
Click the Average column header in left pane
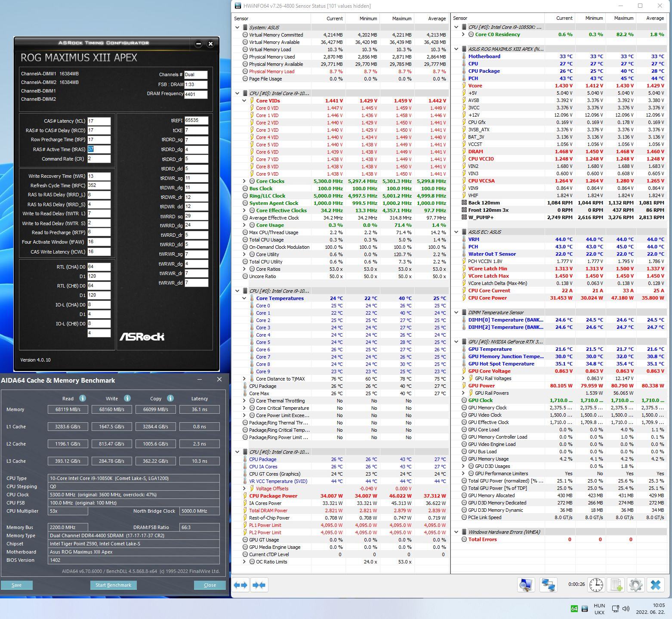431,19
